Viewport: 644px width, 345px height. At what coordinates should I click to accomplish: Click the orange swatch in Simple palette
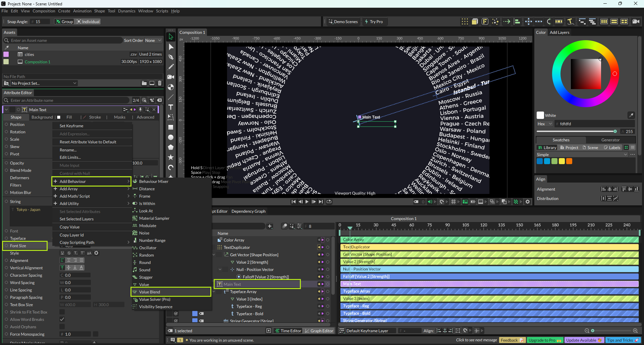coord(569,161)
